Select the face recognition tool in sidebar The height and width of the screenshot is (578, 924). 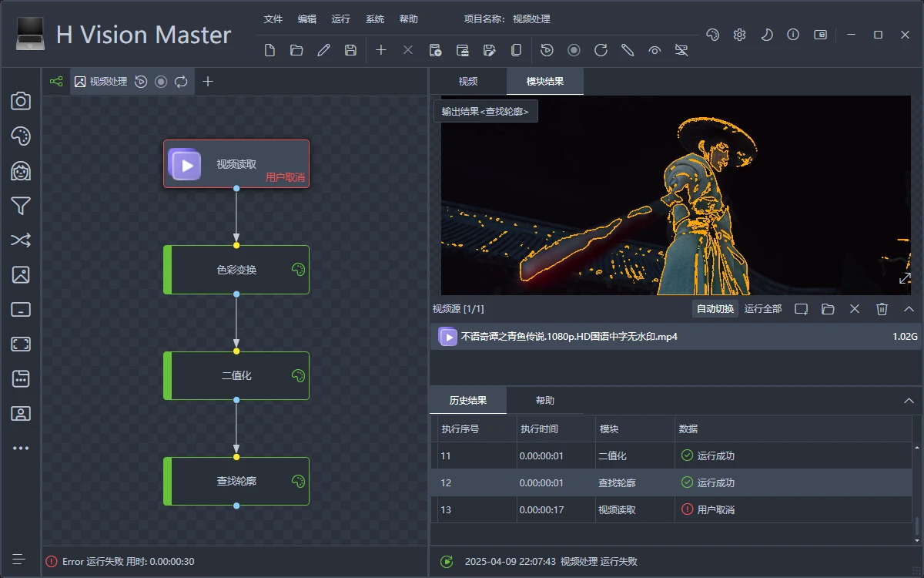pos(21,171)
